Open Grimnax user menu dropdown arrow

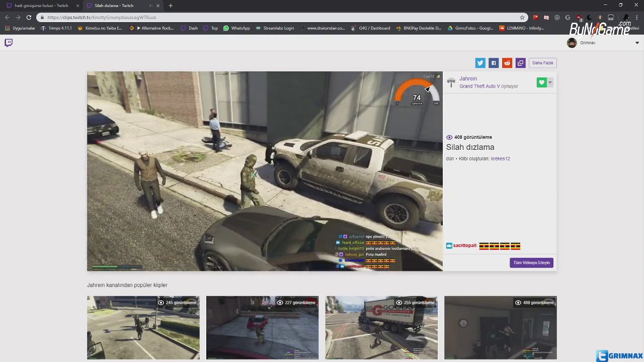(x=637, y=43)
